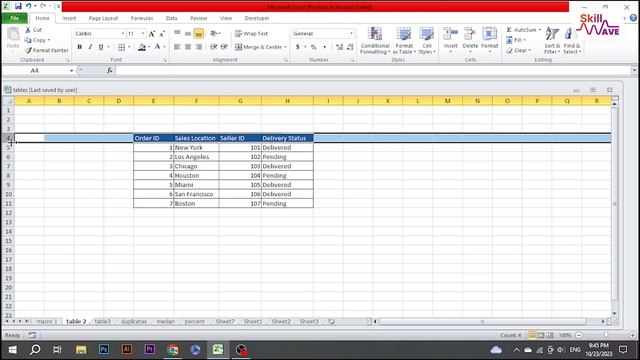Switch to the Developer tab

pyautogui.click(x=257, y=18)
